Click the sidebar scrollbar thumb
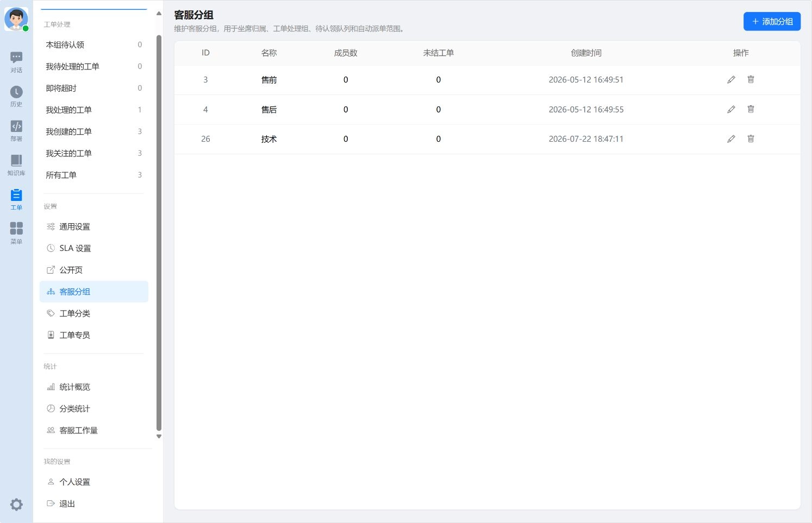 click(159, 232)
